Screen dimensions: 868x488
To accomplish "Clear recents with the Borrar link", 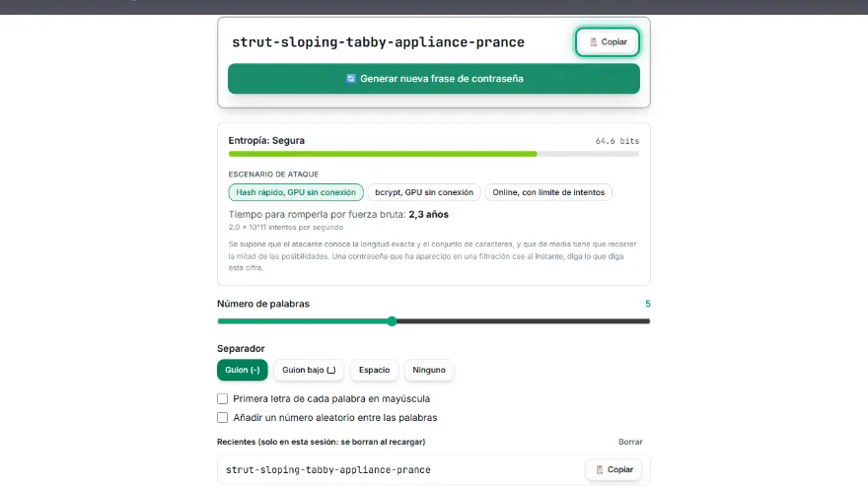I will (x=630, y=442).
